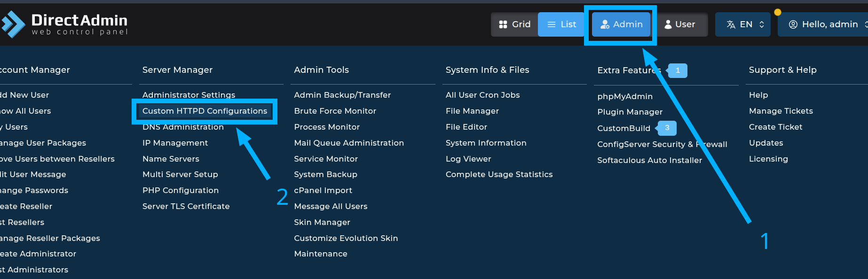The image size is (868, 279).
Task: Open Server TLS Certificate
Action: pos(186,206)
